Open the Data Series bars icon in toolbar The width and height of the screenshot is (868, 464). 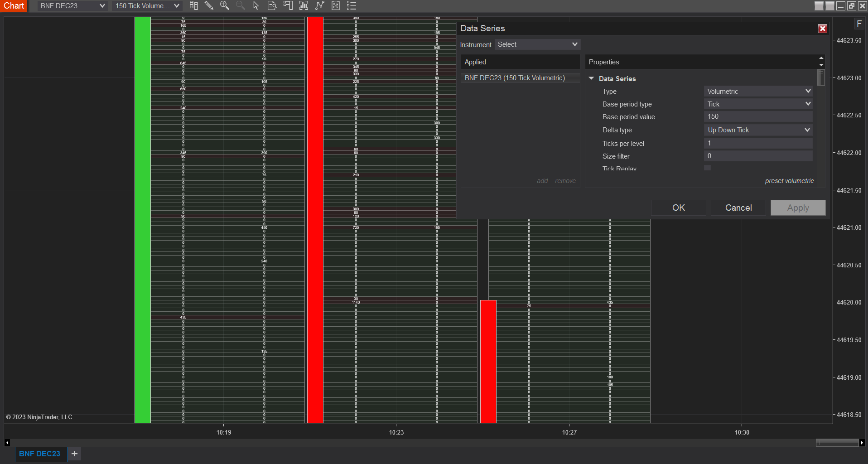[x=193, y=5]
